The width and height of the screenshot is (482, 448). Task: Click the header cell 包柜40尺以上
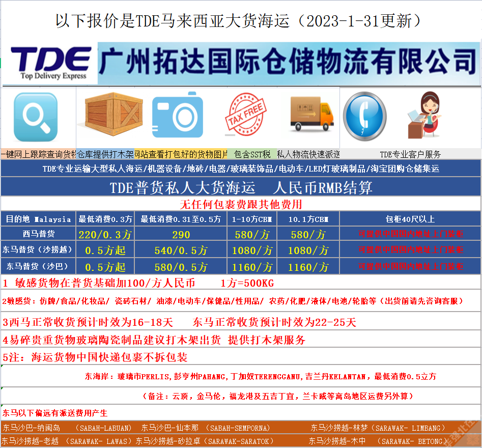(x=410, y=219)
